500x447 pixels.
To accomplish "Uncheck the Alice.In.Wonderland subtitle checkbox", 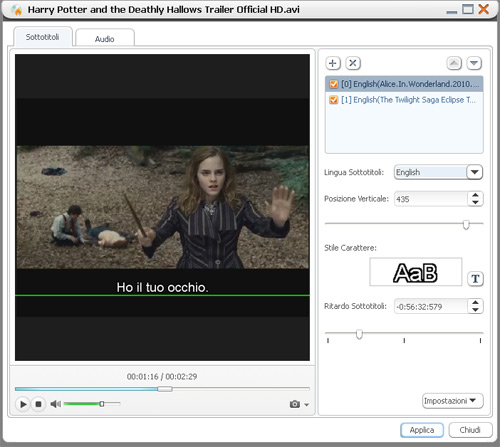I will click(x=334, y=84).
